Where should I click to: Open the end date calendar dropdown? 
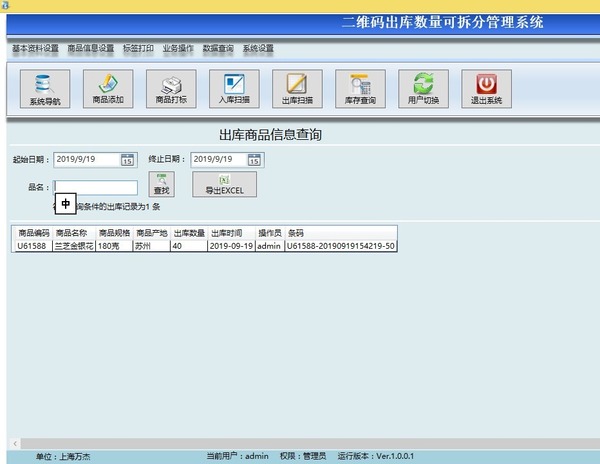tap(254, 159)
